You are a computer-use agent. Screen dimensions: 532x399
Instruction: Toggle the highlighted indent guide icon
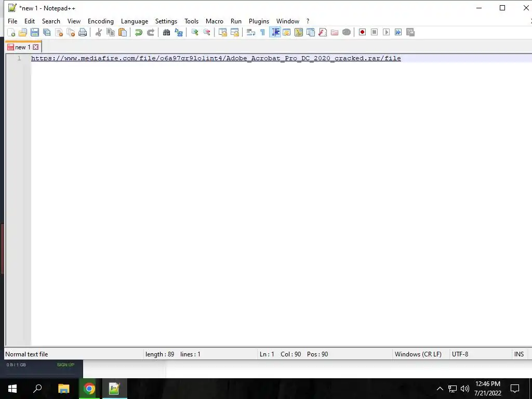(x=275, y=32)
